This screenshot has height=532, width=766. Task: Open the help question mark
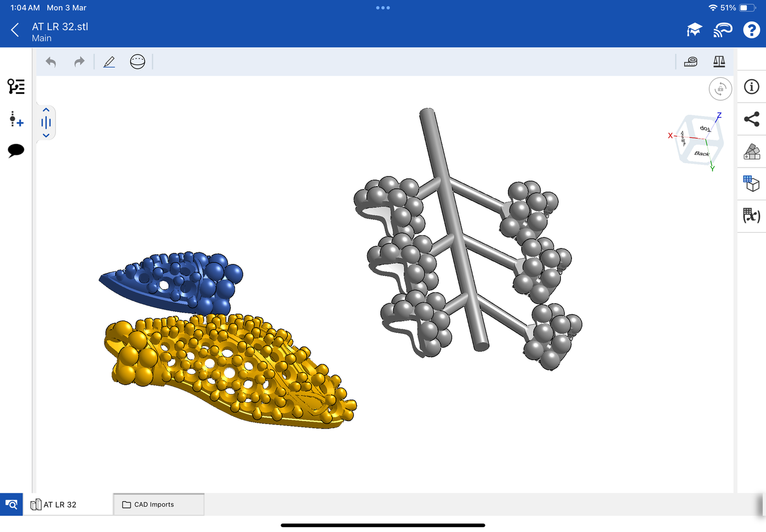[751, 30]
